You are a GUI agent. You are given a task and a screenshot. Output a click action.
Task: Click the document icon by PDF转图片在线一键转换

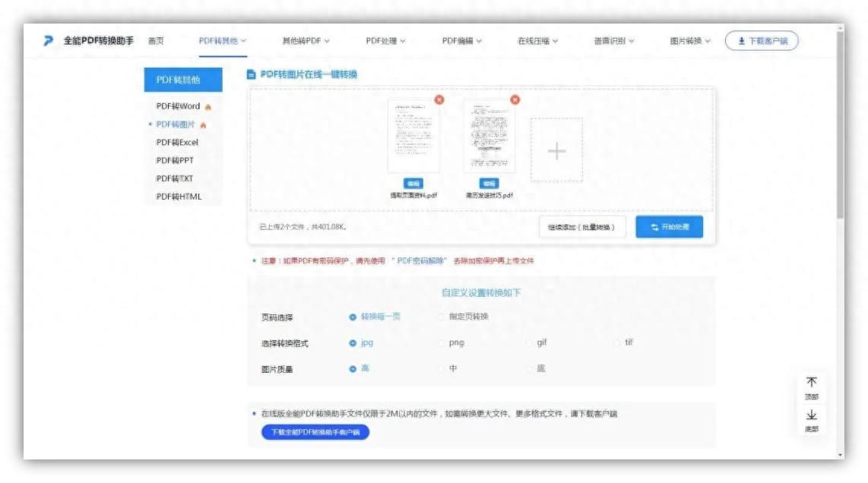point(252,74)
